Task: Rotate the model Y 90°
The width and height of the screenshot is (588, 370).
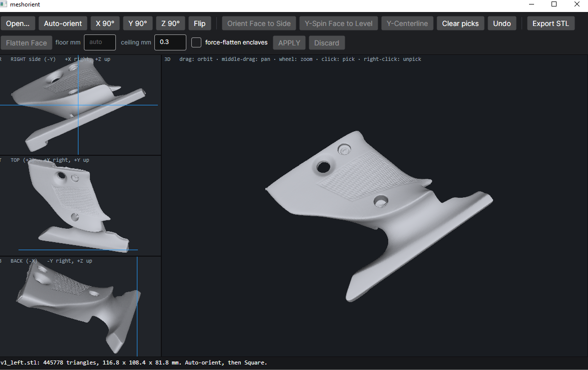Action: coord(137,23)
